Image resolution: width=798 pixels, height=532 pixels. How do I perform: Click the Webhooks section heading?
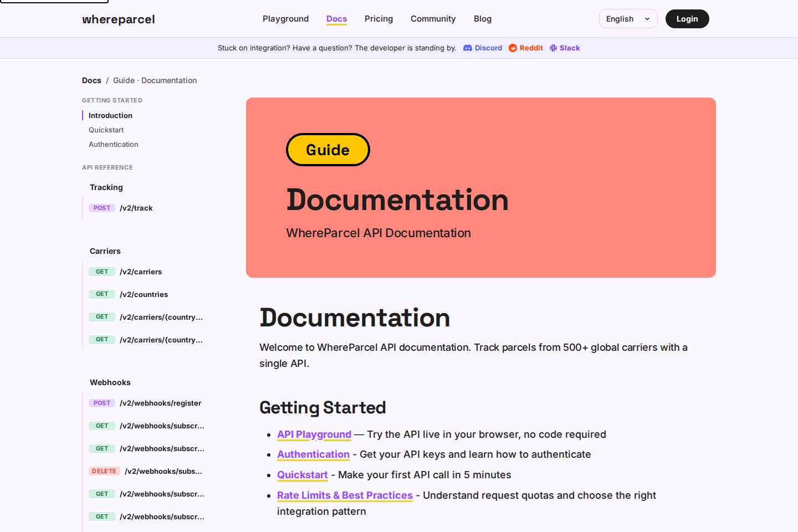point(110,382)
